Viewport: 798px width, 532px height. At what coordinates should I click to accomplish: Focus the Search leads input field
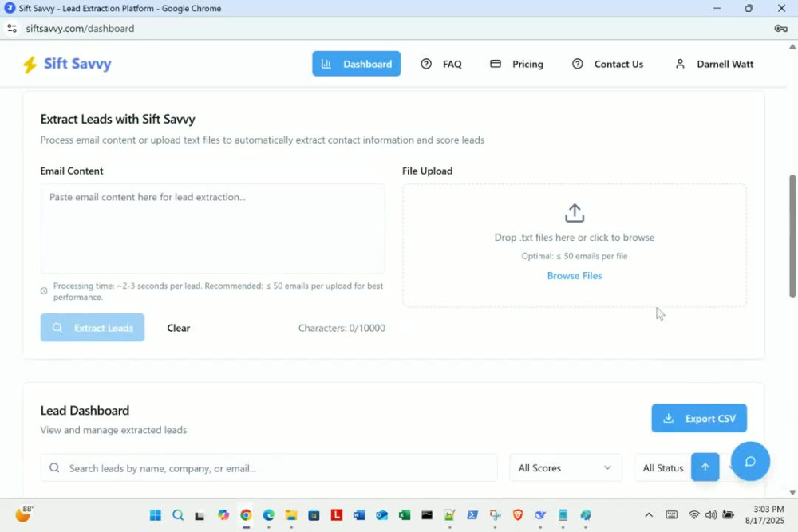(269, 468)
